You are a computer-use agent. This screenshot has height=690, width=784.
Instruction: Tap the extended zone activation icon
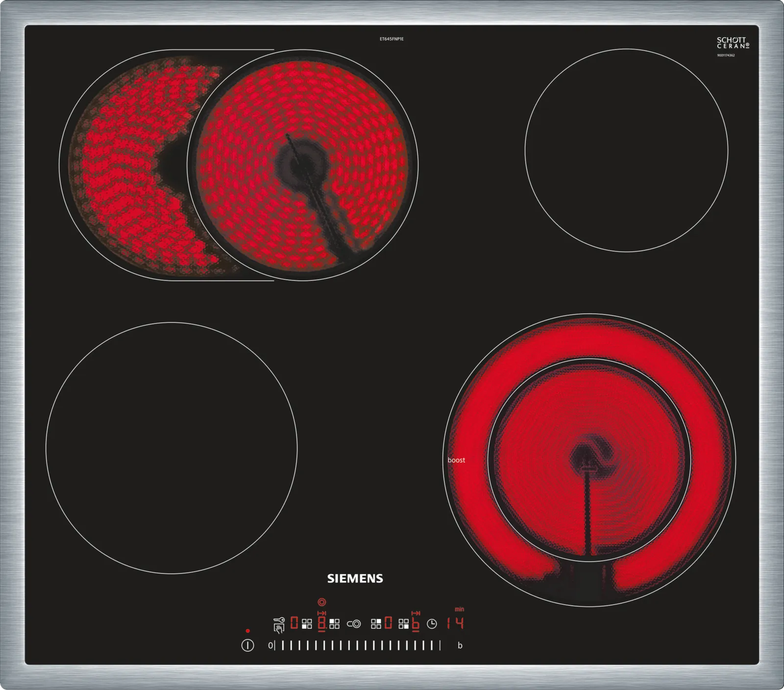tap(354, 624)
